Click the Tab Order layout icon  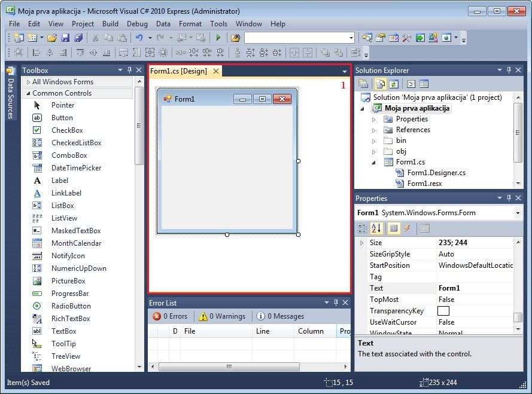click(x=355, y=53)
